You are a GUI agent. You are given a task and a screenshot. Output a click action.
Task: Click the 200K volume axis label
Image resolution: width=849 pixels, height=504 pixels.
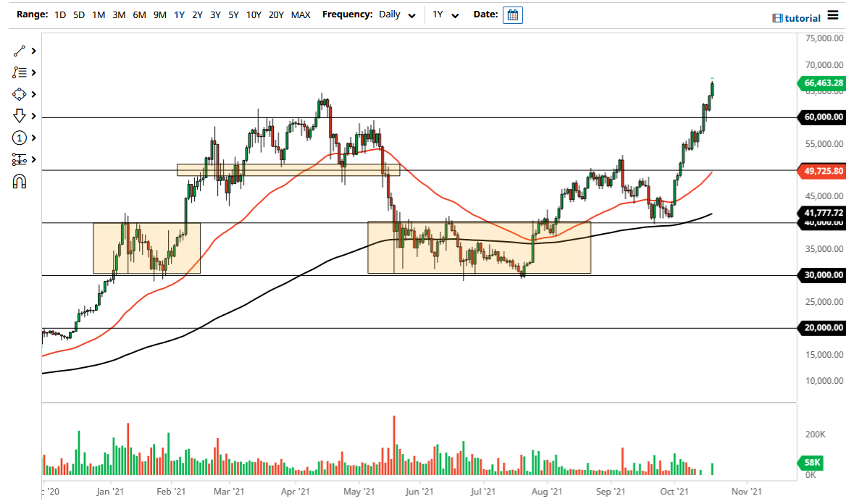(x=816, y=434)
